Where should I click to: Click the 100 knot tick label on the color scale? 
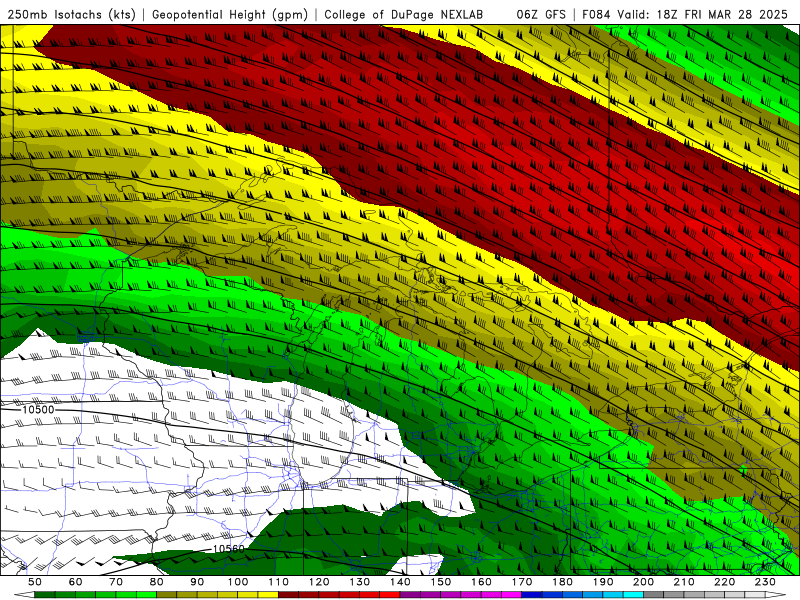point(238,582)
